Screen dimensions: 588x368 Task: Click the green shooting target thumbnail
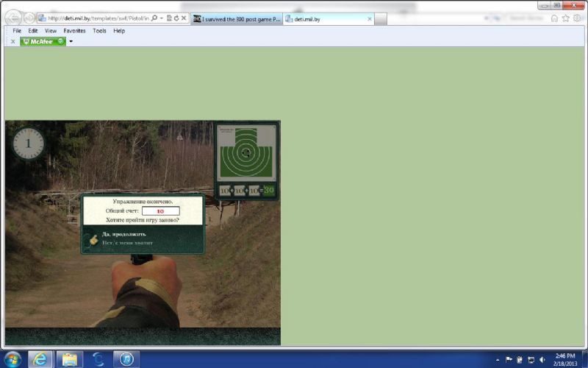tap(247, 153)
